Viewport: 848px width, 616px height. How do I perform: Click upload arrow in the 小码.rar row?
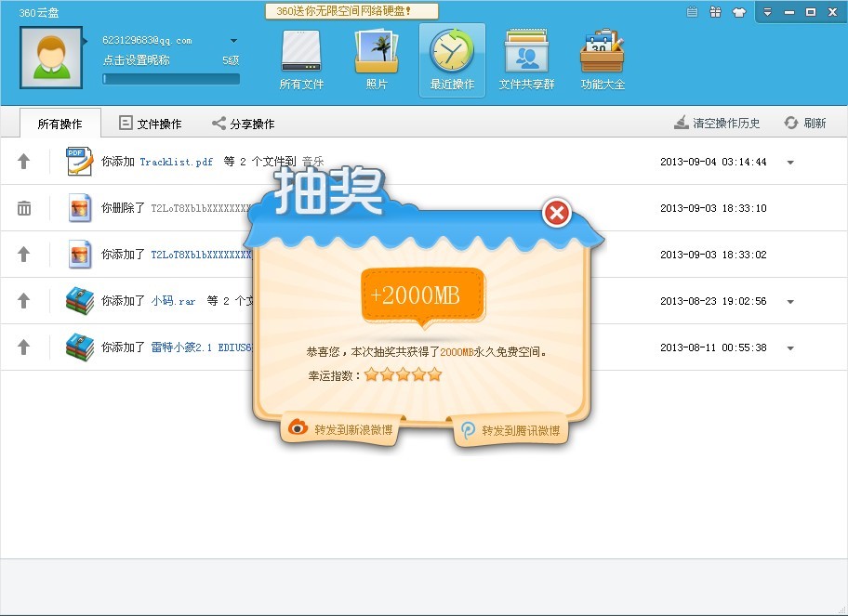pos(24,300)
